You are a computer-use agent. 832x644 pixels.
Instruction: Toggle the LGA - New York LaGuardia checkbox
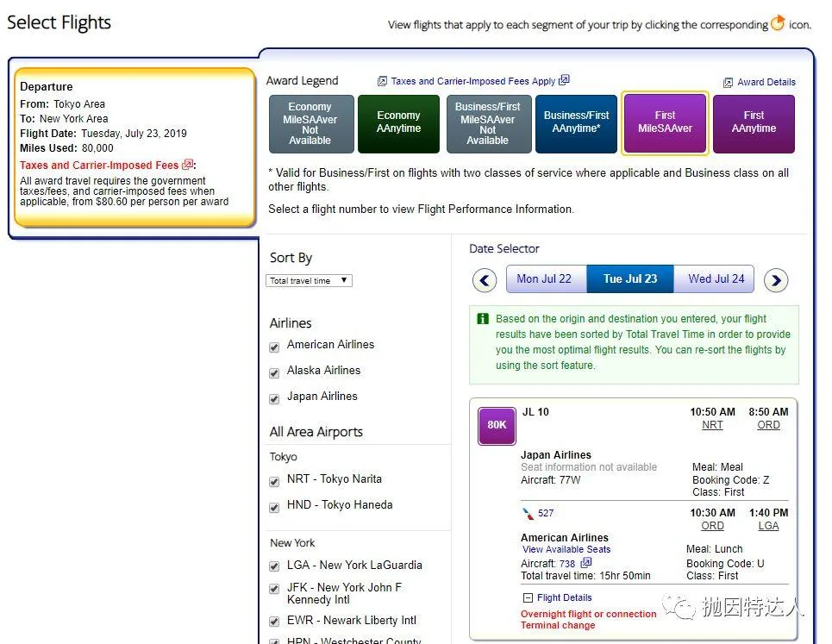[274, 566]
